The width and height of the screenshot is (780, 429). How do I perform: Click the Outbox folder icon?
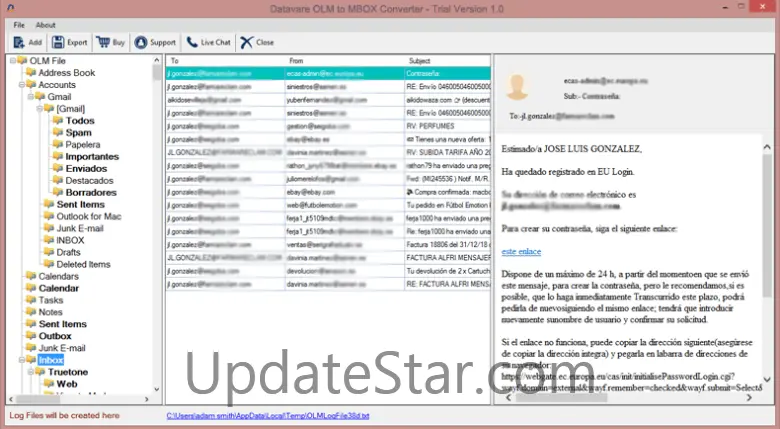[31, 335]
